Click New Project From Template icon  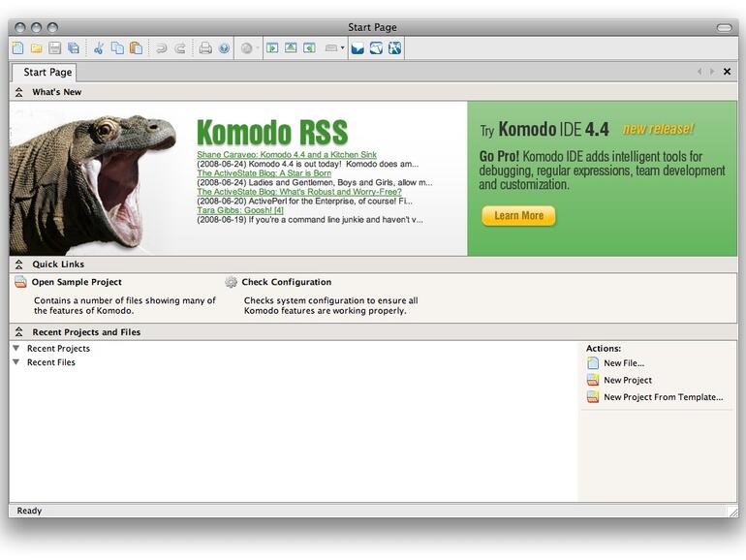tap(593, 397)
